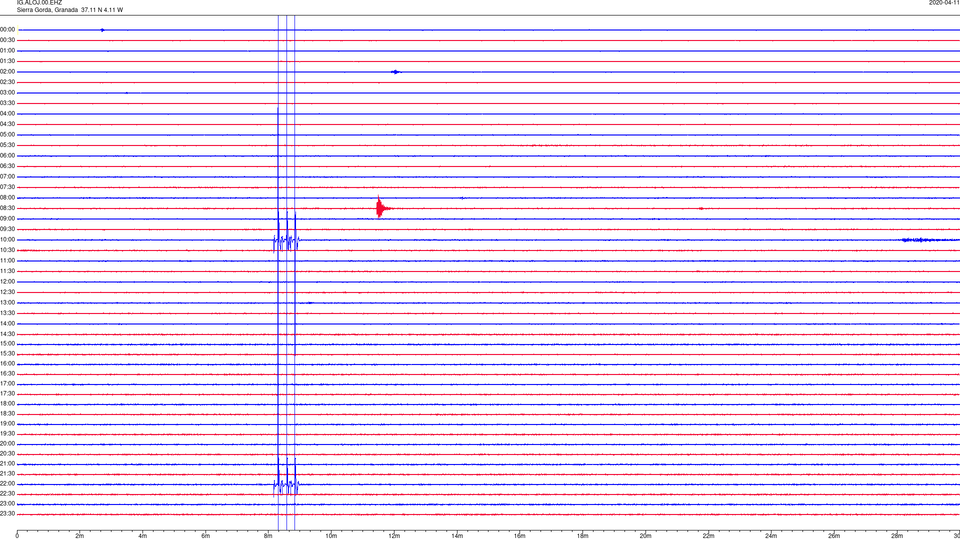The image size is (960, 540).
Task: Select the 03:30 trace time label
Action: point(7,103)
